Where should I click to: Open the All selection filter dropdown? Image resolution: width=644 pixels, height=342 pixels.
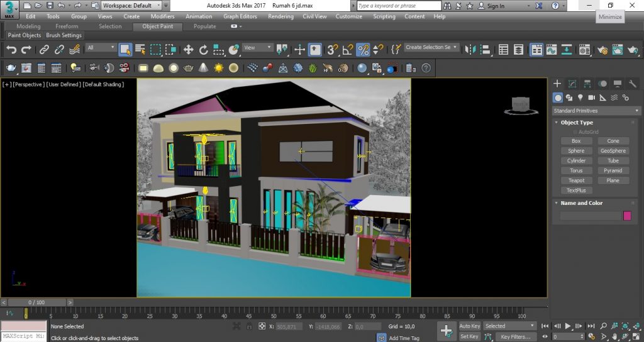(x=101, y=48)
